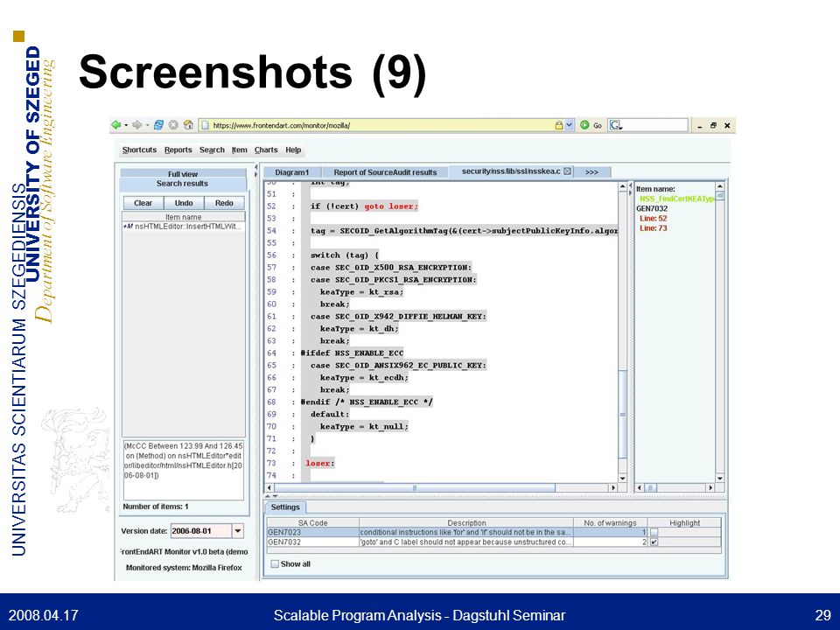Open the Search menu

(x=212, y=150)
